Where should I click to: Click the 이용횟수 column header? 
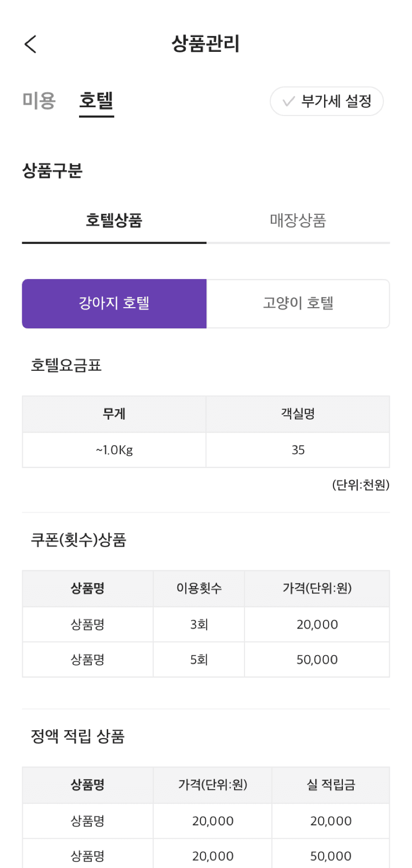click(x=199, y=588)
